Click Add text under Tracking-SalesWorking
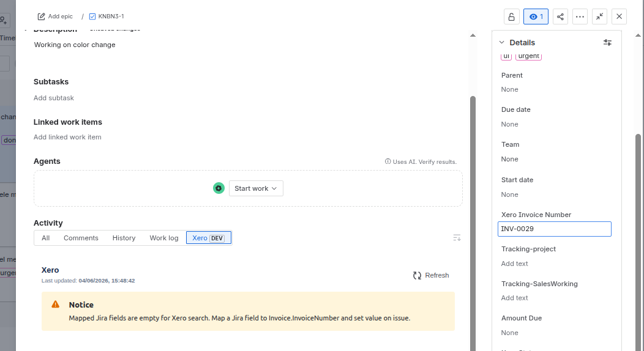The height and width of the screenshot is (351, 644). 515,298
